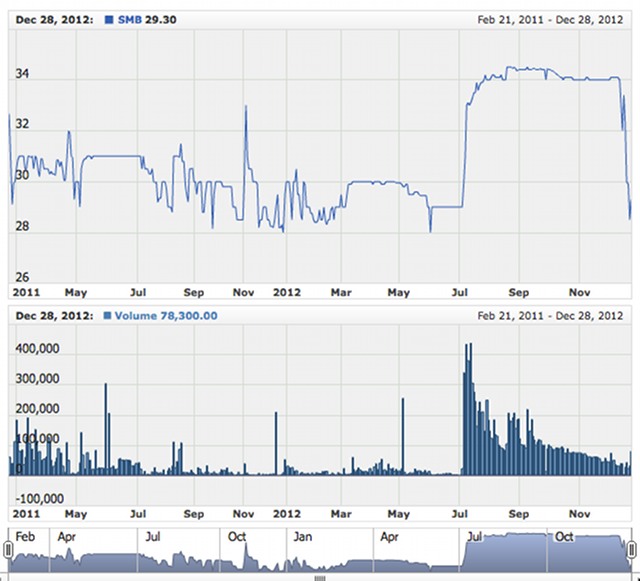640x581 pixels.
Task: Click the price chart date range text
Action: [550, 20]
